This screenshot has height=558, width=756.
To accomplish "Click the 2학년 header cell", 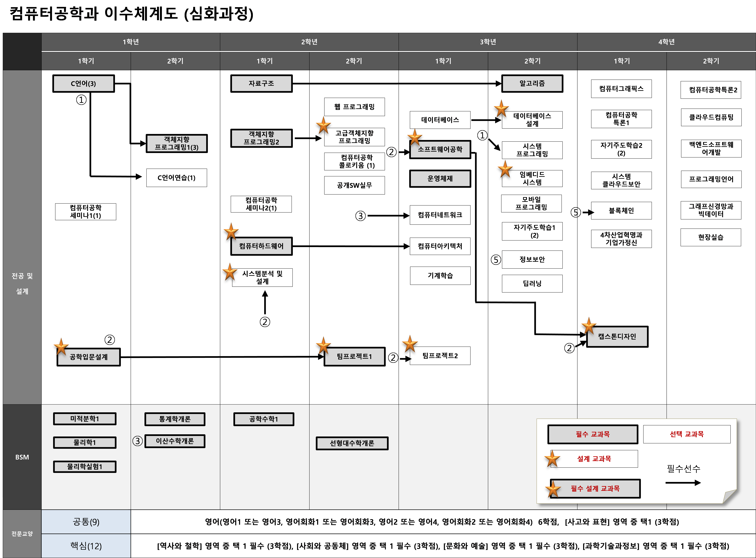I will (309, 42).
